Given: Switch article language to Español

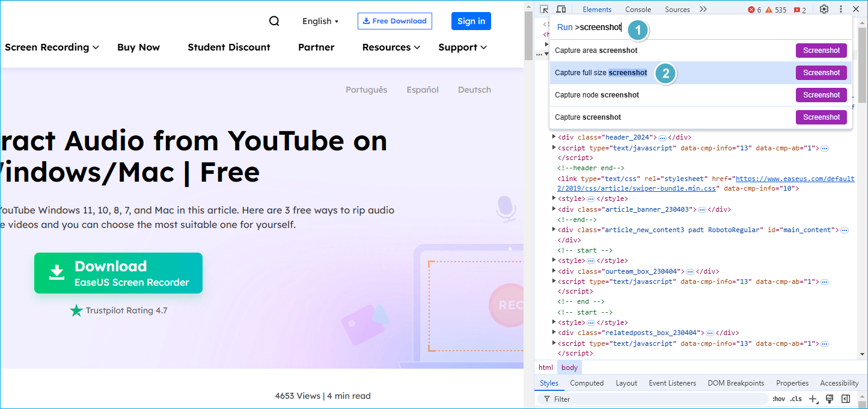Looking at the screenshot, I should pos(423,90).
